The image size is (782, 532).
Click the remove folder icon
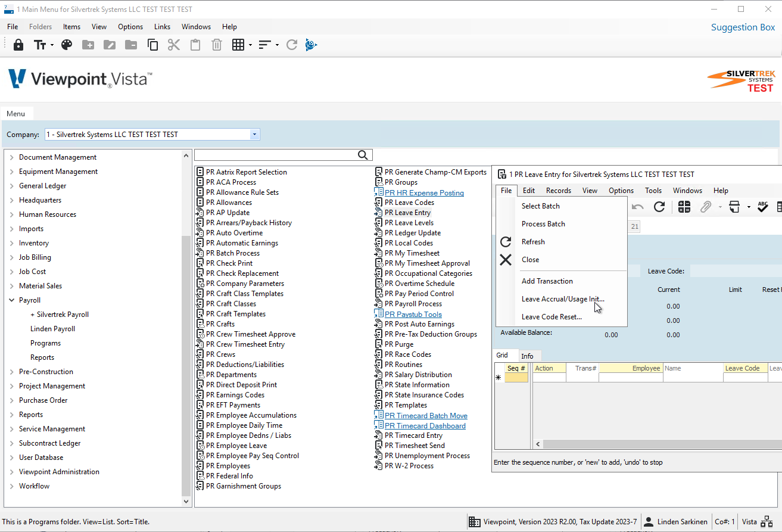coord(131,45)
